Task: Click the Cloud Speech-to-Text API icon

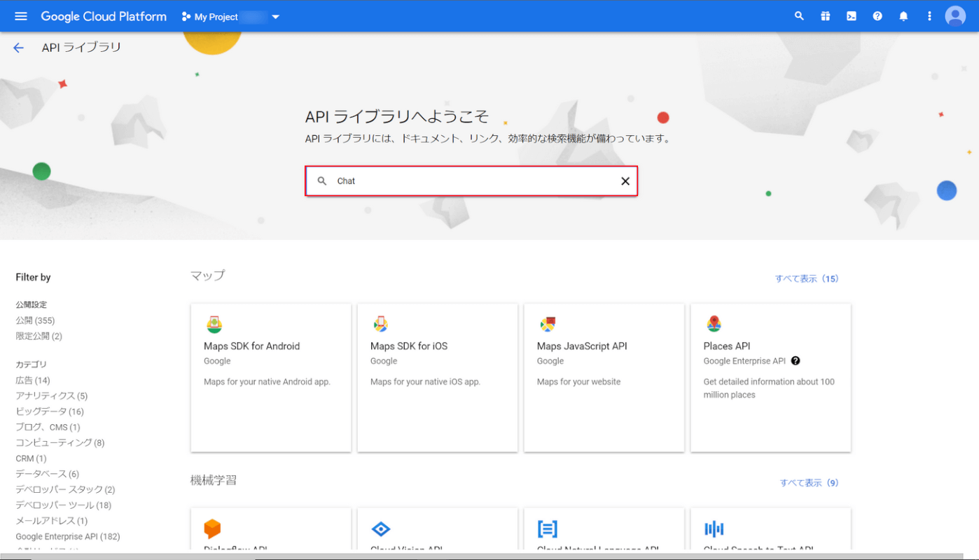Action: tap(714, 528)
